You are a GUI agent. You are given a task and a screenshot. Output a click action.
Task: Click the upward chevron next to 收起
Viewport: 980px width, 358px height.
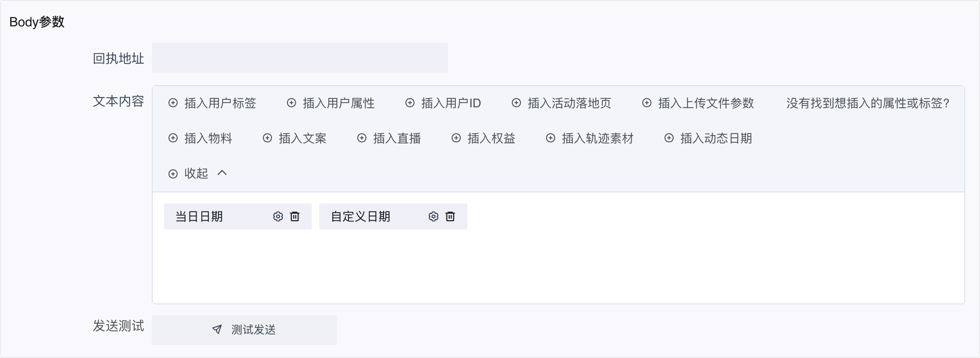point(222,173)
